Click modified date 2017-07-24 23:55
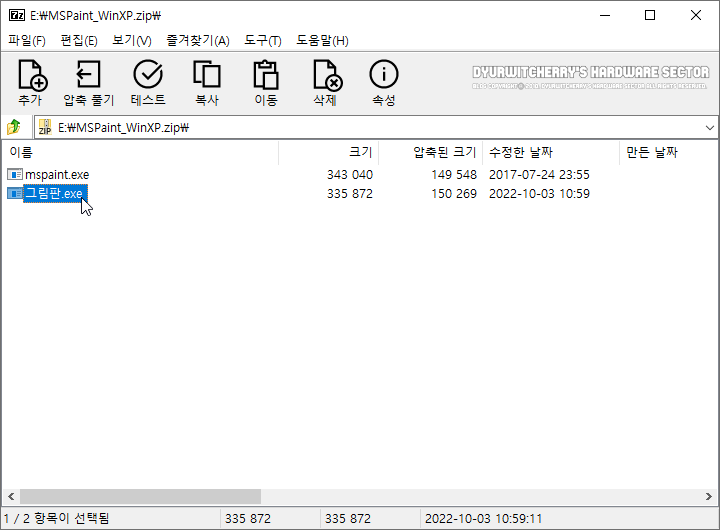Viewport: 720px width, 530px height. pos(539,175)
